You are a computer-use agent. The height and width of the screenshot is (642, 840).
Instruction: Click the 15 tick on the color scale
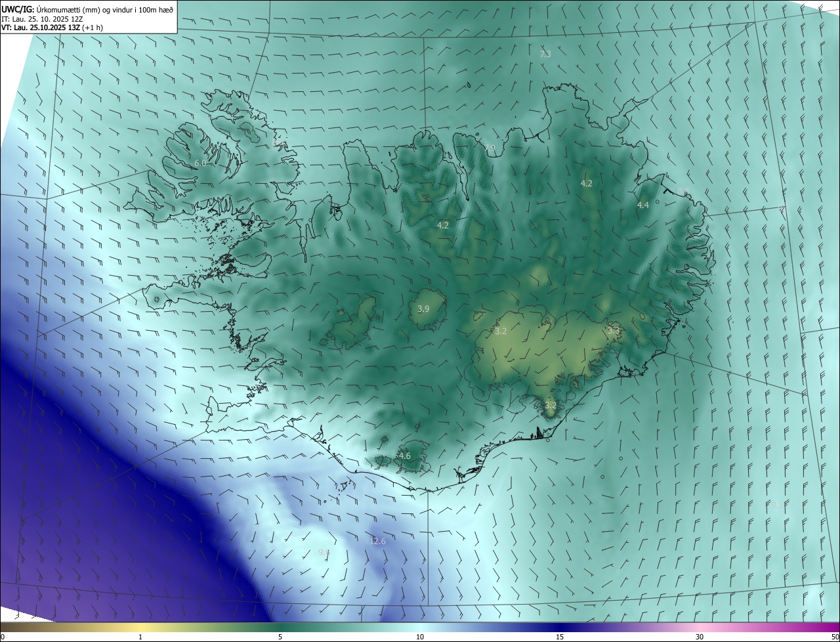point(560,637)
